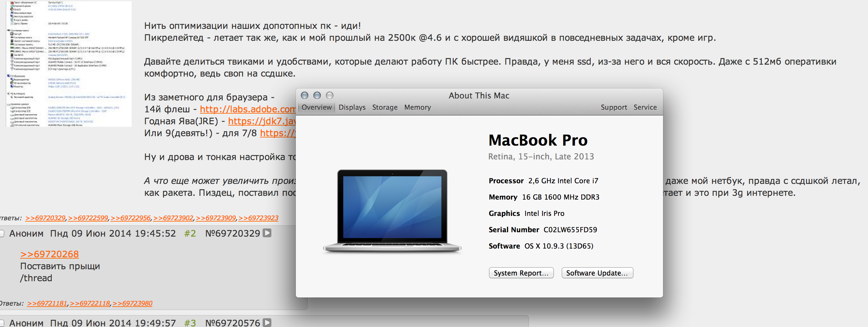Open the Support section

coord(614,107)
